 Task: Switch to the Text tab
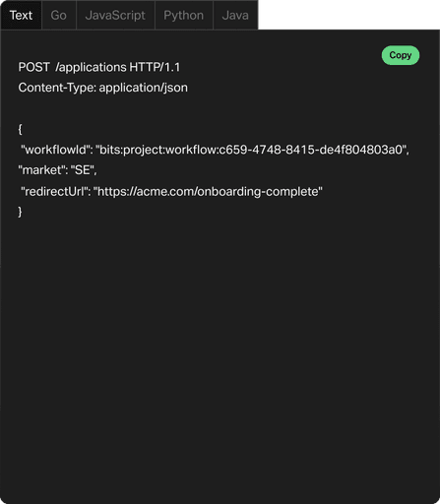21,15
